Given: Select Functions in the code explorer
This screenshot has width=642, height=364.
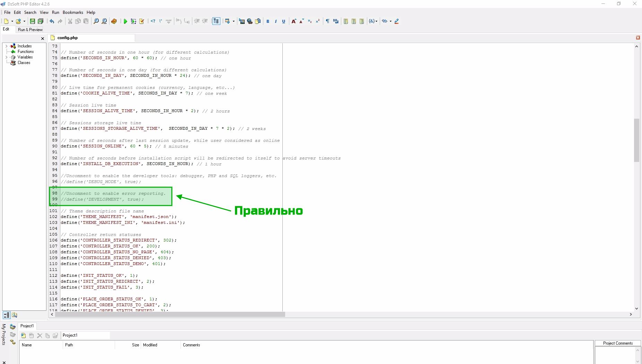Looking at the screenshot, I should (x=26, y=52).
